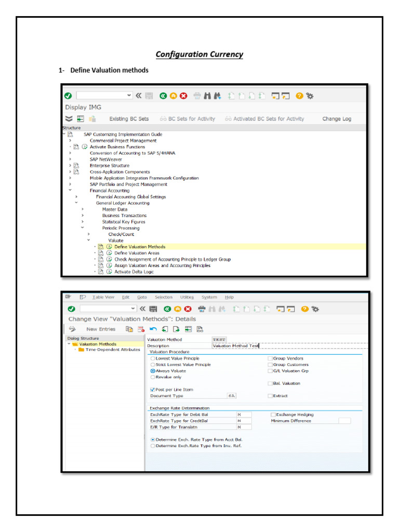Click the Execute clock icon beside Activate Delta Logic
Image resolution: width=399 pixels, height=532 pixels.
(109, 272)
